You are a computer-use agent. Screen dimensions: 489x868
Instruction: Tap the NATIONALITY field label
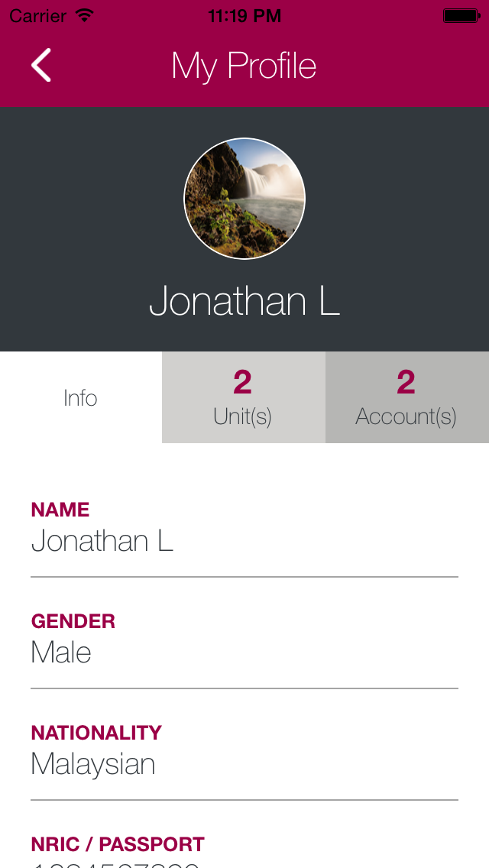(x=96, y=733)
